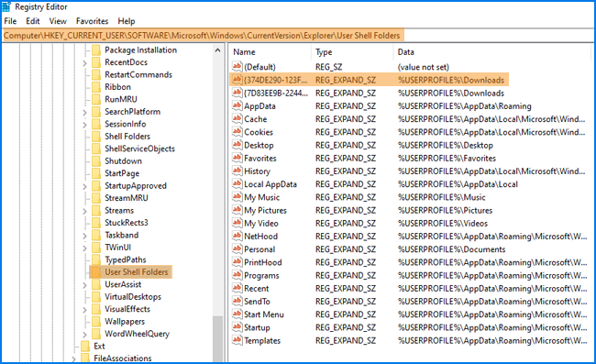Screen dimensions: 596x364
Task: Click the {374DE290-123F... value icon
Action: (237, 80)
